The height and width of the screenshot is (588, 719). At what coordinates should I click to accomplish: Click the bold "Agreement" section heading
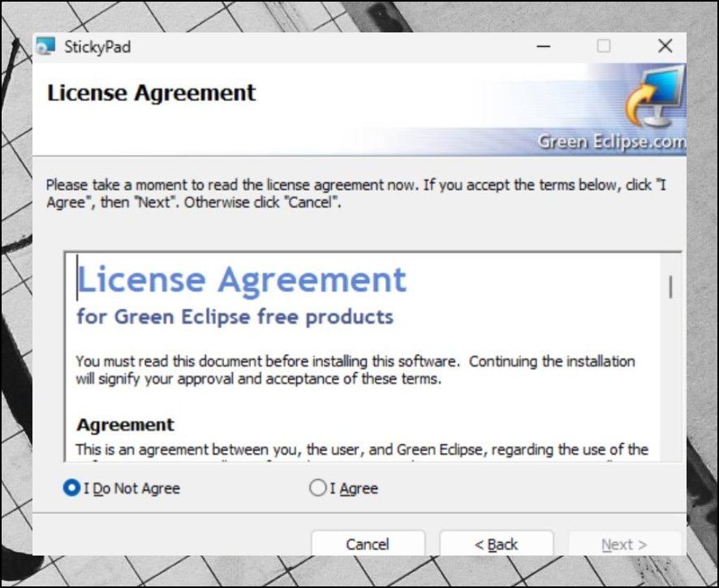click(x=125, y=425)
